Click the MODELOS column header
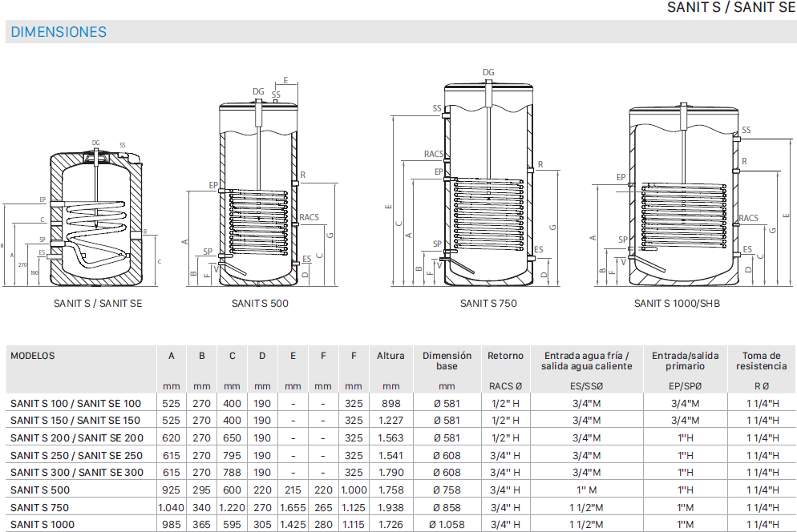This screenshot has width=797, height=532. 33,356
